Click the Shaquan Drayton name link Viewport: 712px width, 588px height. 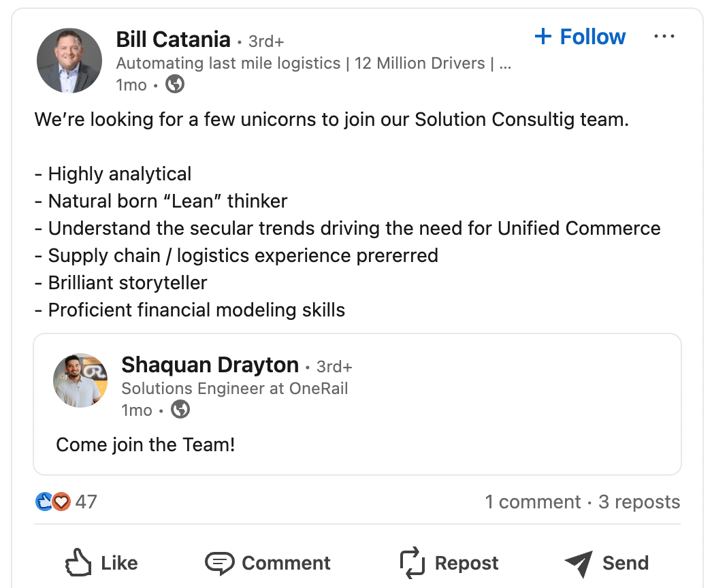[210, 365]
